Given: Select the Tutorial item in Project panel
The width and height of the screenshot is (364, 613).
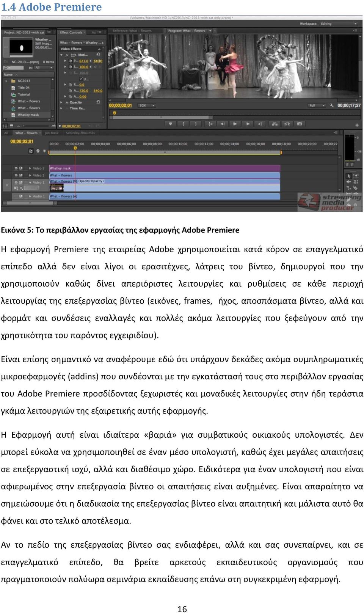Looking at the screenshot, I should [24, 94].
